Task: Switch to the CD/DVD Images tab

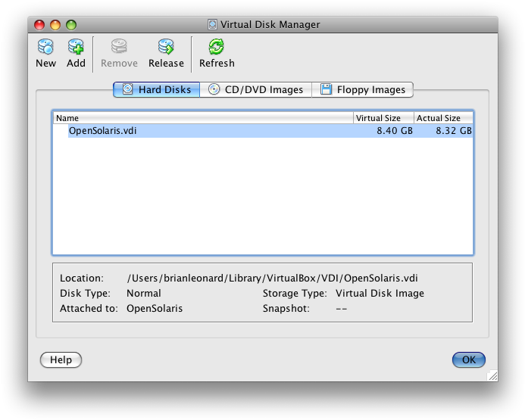Action: tap(256, 89)
